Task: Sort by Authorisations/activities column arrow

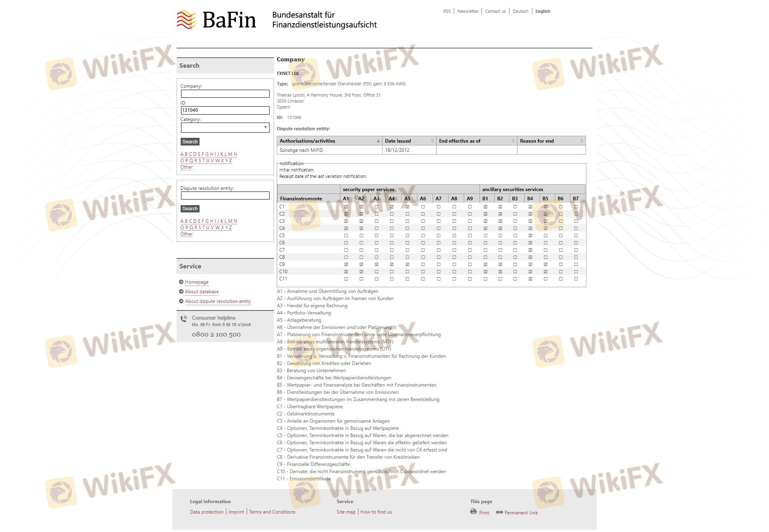Action: (378, 141)
